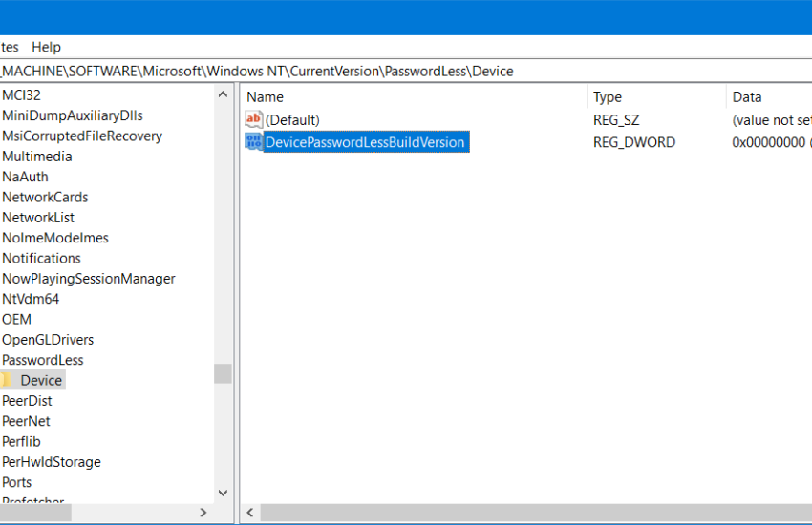Select the PasswordLess key in tree

(43, 360)
